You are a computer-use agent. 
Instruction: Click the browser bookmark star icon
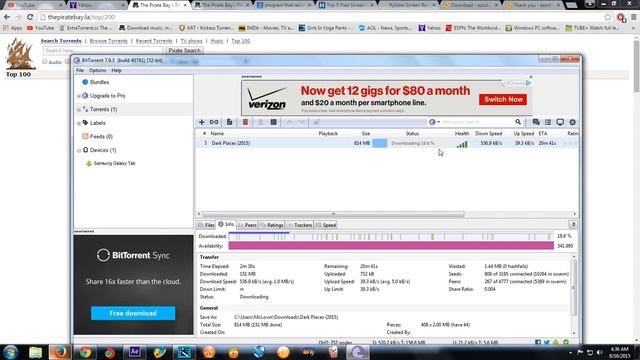608,17
